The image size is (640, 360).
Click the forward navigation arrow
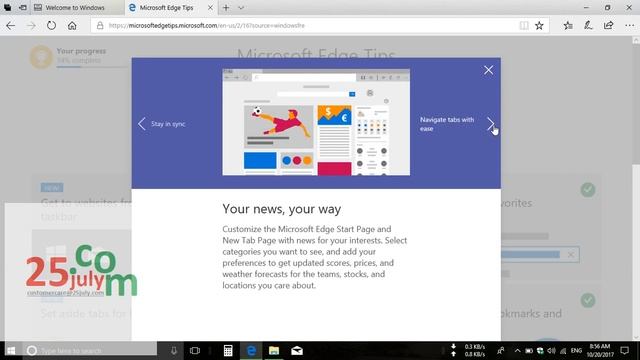tap(31, 26)
